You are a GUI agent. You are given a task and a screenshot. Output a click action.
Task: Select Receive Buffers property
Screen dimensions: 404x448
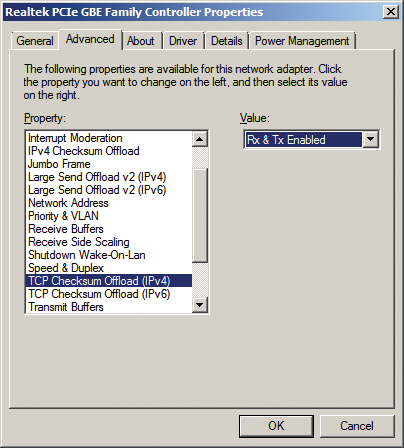108,229
